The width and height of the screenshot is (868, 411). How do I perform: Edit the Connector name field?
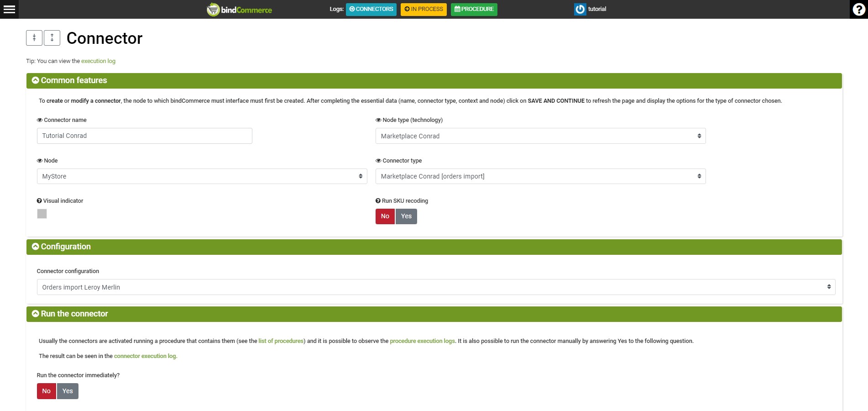144,136
